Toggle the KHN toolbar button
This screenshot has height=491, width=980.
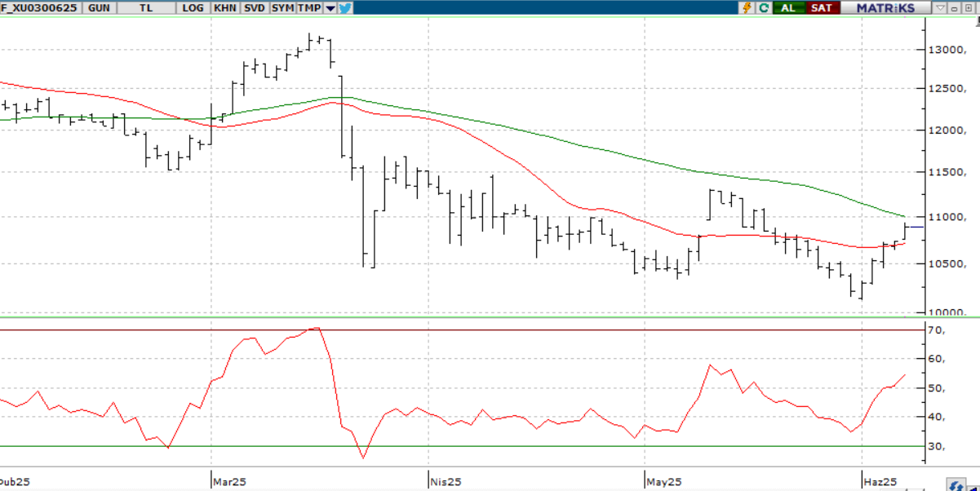(224, 7)
